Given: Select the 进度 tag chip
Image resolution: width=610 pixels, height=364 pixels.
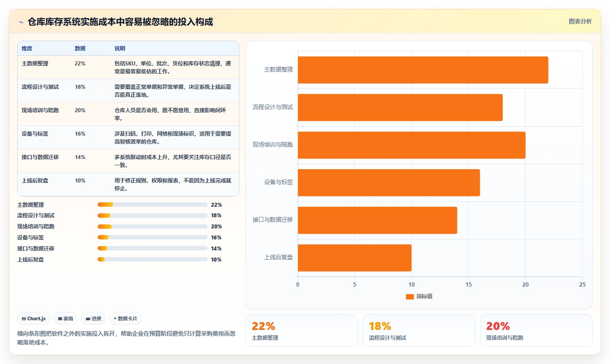Looking at the screenshot, I should click(93, 318).
